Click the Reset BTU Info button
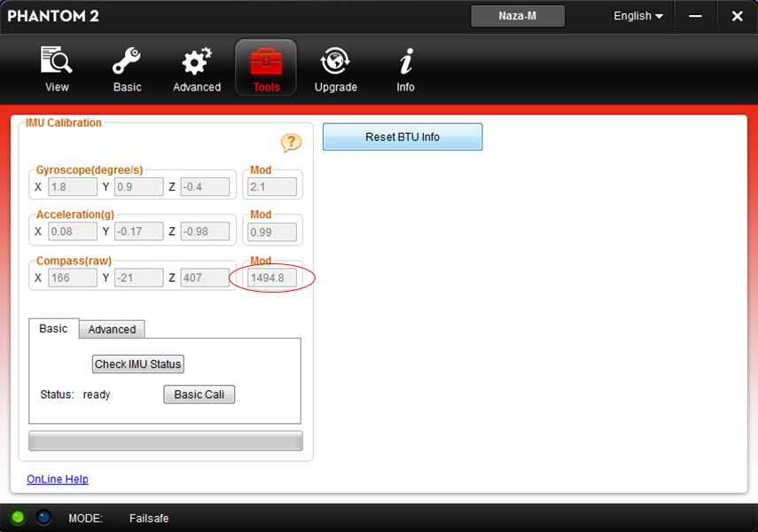This screenshot has height=532, width=758. pyautogui.click(x=402, y=137)
